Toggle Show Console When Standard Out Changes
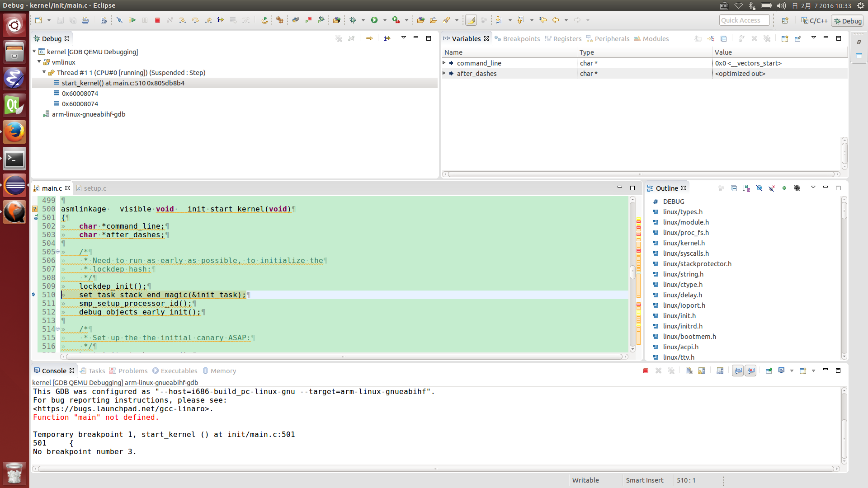The height and width of the screenshot is (488, 868). tap(738, 371)
